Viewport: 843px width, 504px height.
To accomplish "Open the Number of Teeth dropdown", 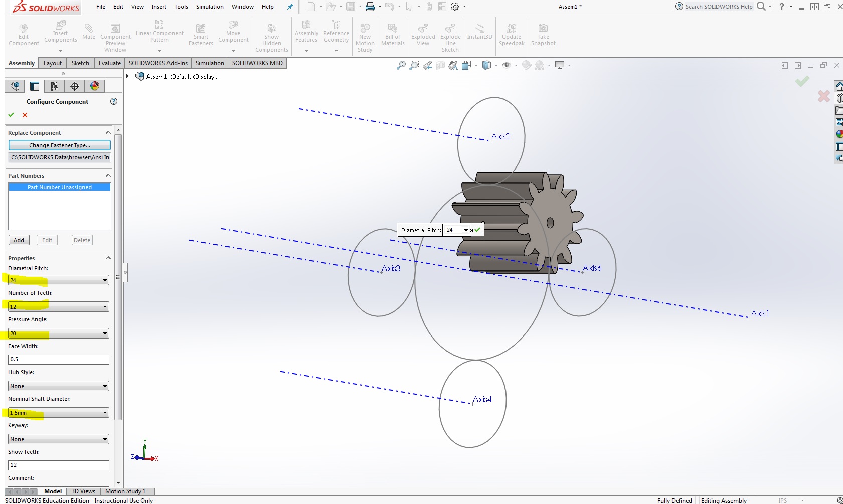I will (105, 307).
